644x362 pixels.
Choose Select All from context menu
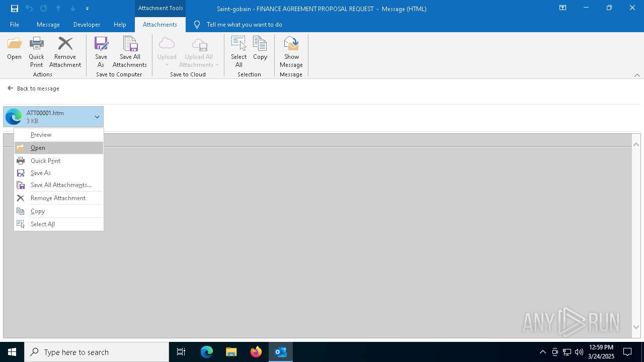[59, 224]
